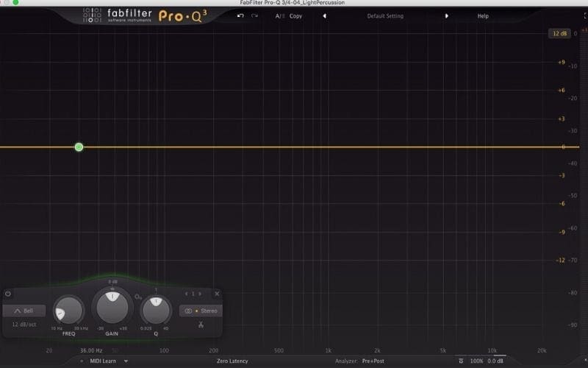Screen dimensions: 588x368
Task: Delete the band with the X button
Action: (x=217, y=294)
